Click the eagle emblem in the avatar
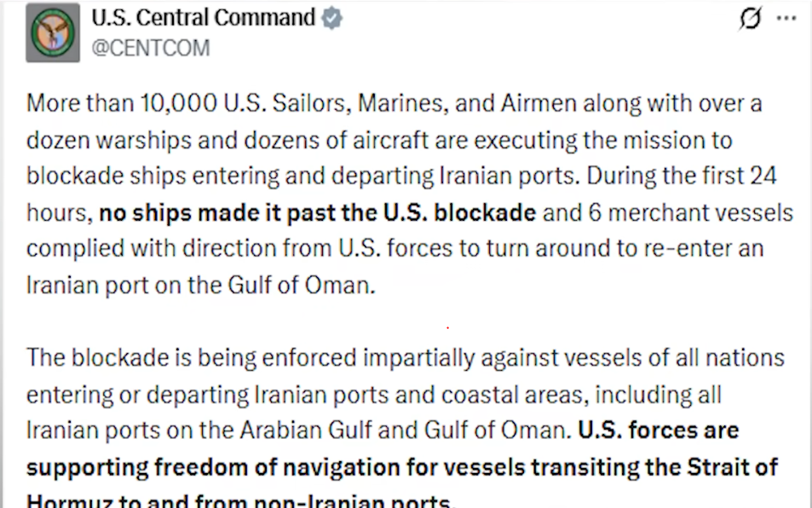The width and height of the screenshot is (812, 508). (52, 33)
